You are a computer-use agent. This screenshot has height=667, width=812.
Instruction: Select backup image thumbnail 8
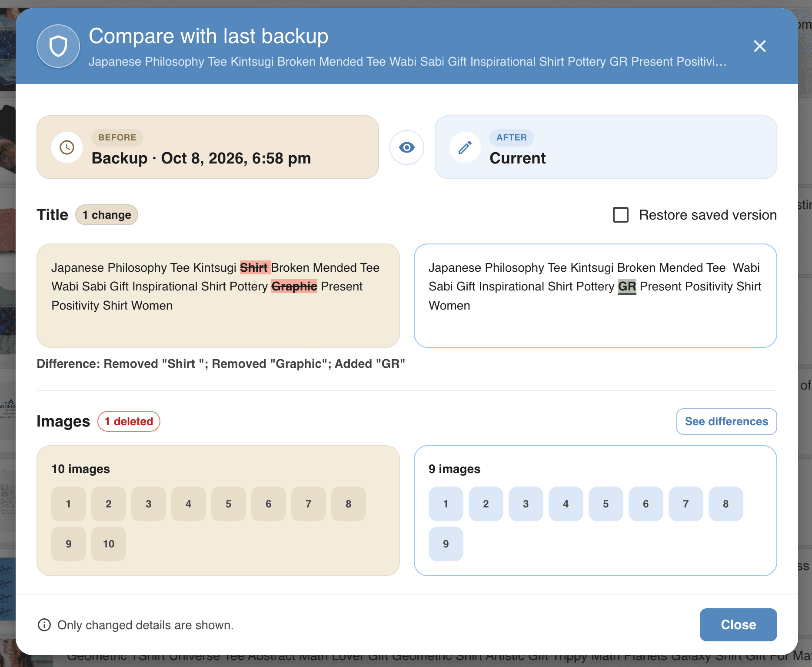(349, 504)
